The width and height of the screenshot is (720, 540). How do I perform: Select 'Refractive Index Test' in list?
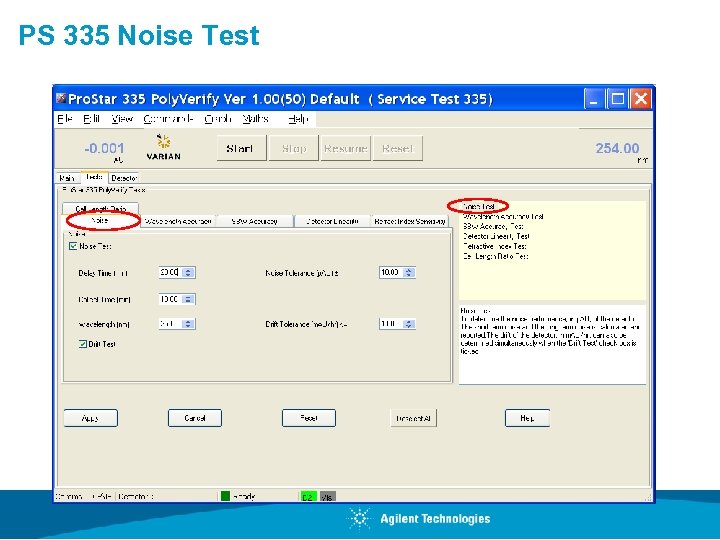tap(495, 246)
